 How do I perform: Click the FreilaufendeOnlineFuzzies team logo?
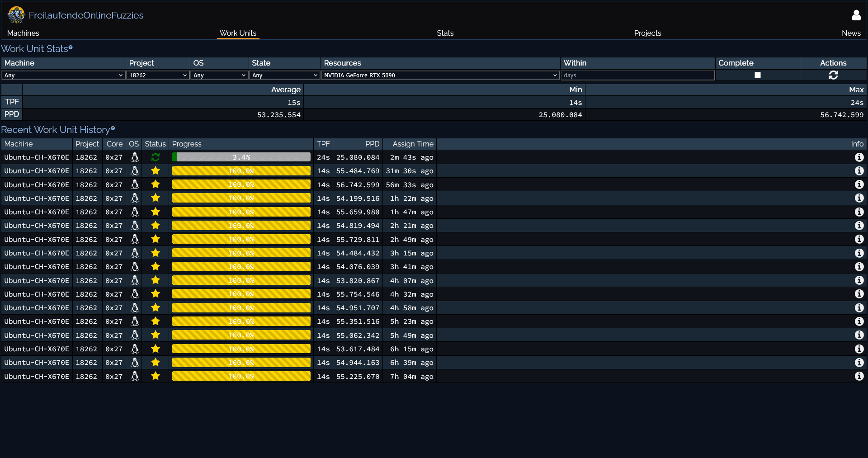pyautogui.click(x=16, y=15)
